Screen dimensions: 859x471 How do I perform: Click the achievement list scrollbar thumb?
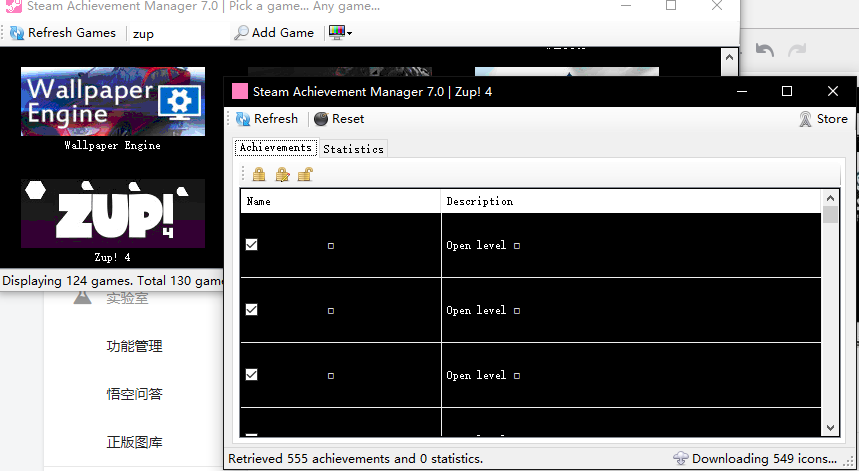(830, 215)
